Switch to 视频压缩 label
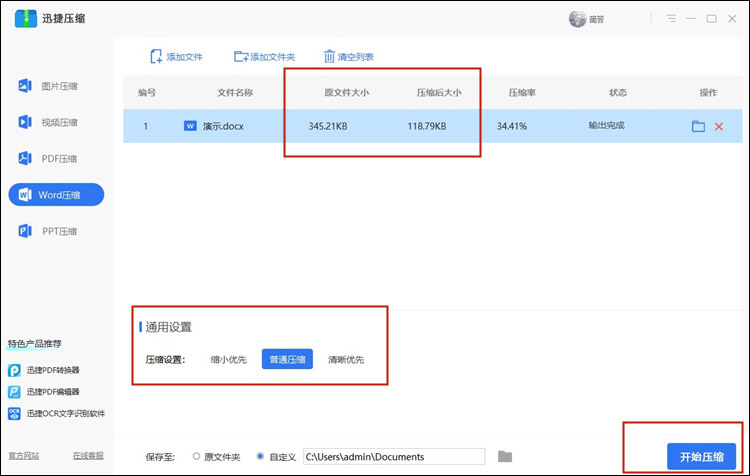Image resolution: width=750 pixels, height=476 pixels. 59,122
